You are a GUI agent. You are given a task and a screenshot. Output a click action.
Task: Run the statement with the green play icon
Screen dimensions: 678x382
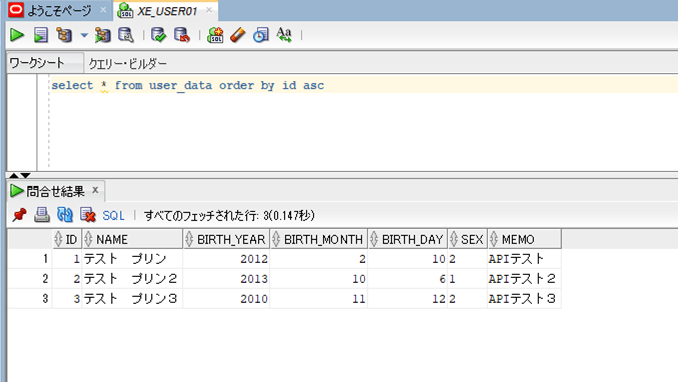click(17, 35)
